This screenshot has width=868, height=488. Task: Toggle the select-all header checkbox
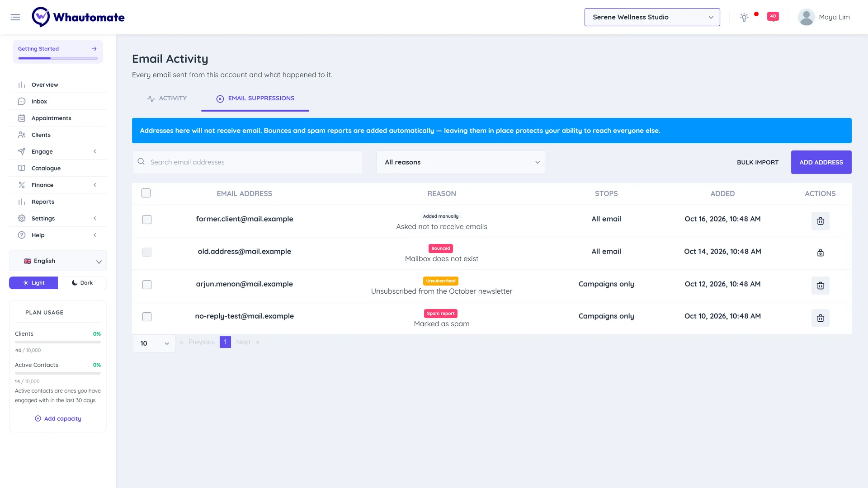click(x=146, y=193)
